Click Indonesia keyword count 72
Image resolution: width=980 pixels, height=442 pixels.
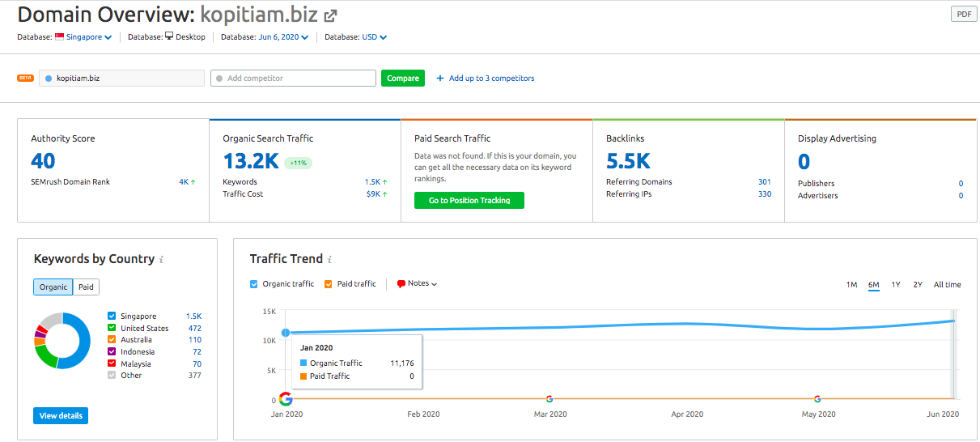(197, 352)
